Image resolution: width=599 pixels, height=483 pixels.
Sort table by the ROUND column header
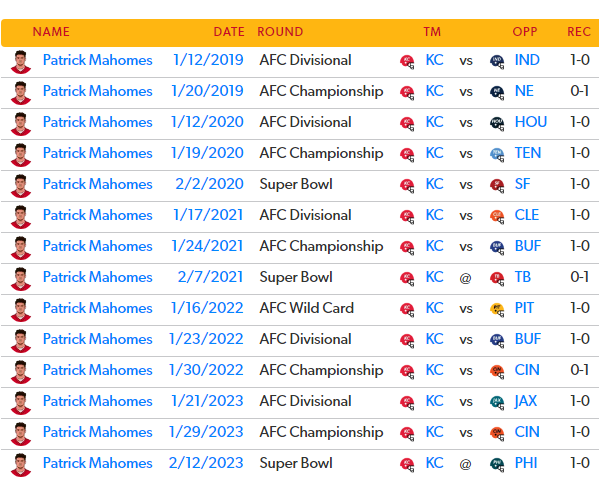[x=280, y=32]
